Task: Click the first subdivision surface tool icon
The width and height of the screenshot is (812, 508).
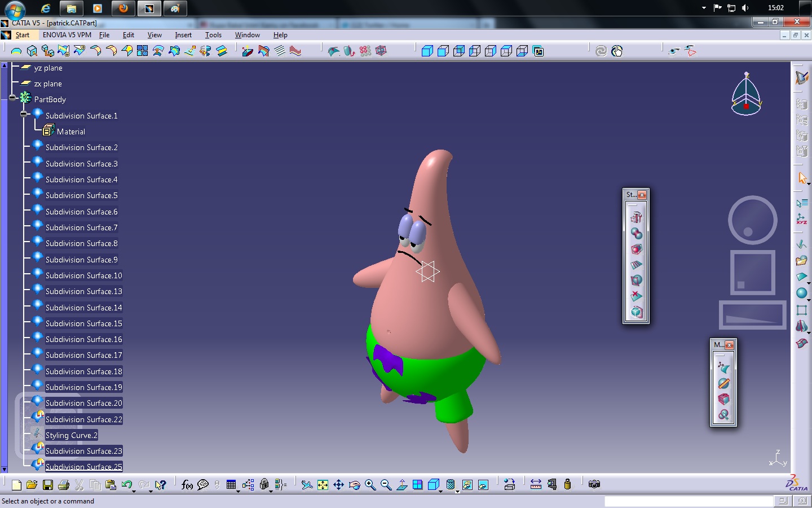Action: (16, 51)
